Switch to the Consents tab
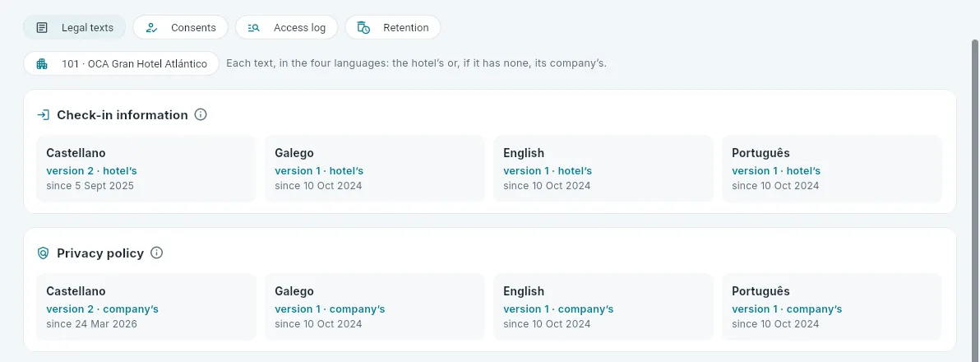 pos(180,27)
